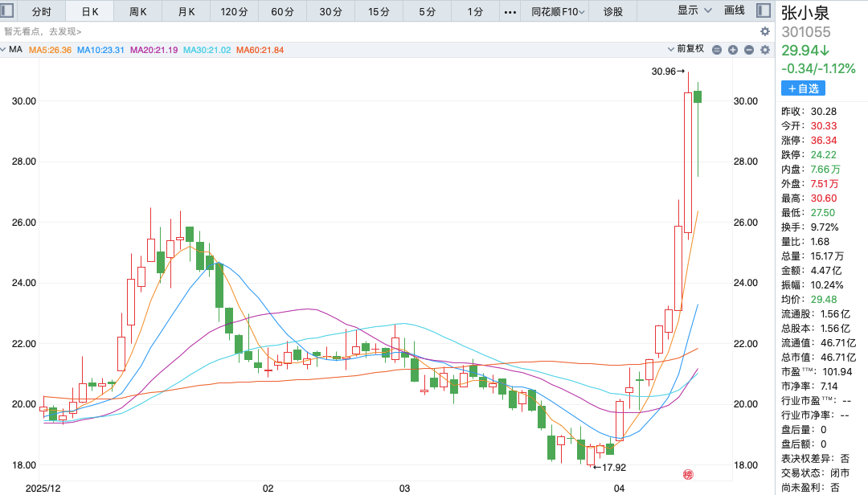Switch to the 周K tab
868x495 pixels.
pos(137,11)
